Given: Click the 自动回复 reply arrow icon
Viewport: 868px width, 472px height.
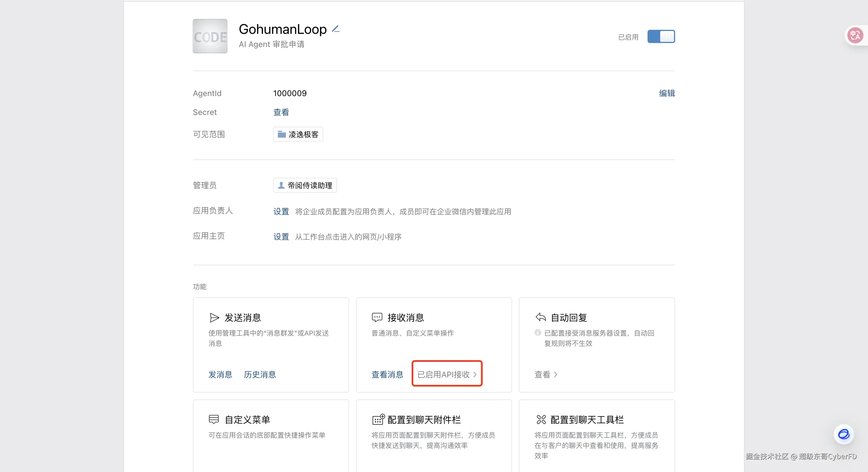Looking at the screenshot, I should 540,317.
